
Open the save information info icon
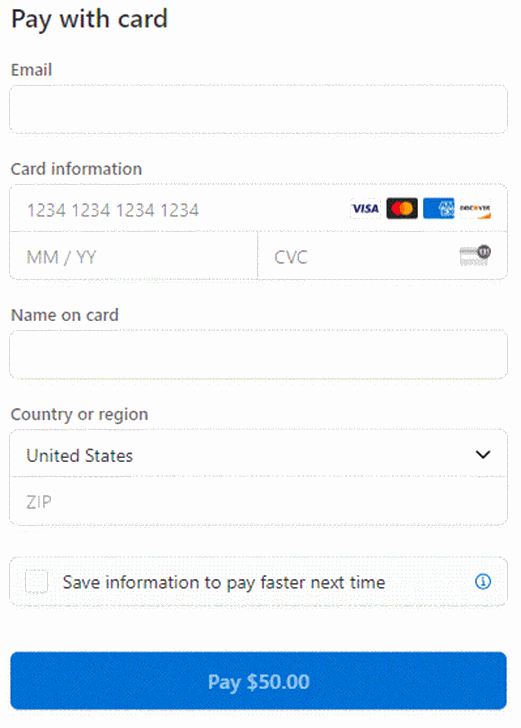tap(483, 581)
